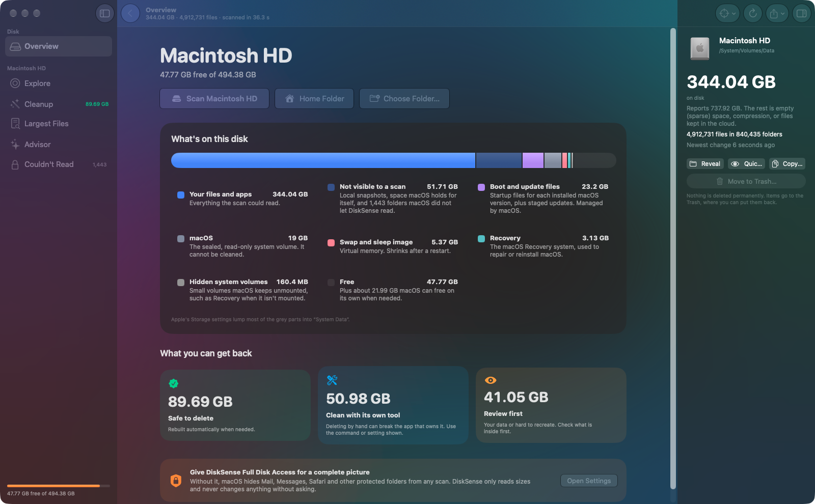Viewport: 815px width, 504px height.
Task: Show Largest Files from the sidebar
Action: click(x=59, y=124)
